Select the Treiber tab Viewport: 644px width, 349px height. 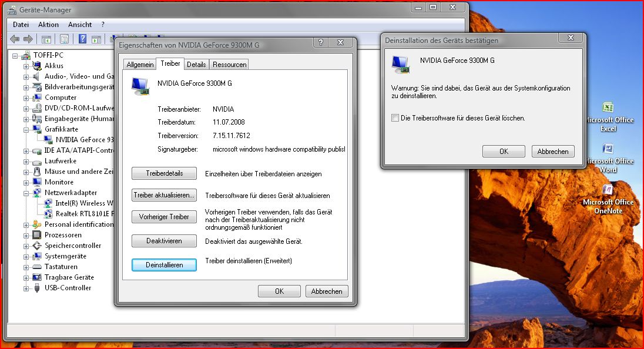pyautogui.click(x=170, y=63)
